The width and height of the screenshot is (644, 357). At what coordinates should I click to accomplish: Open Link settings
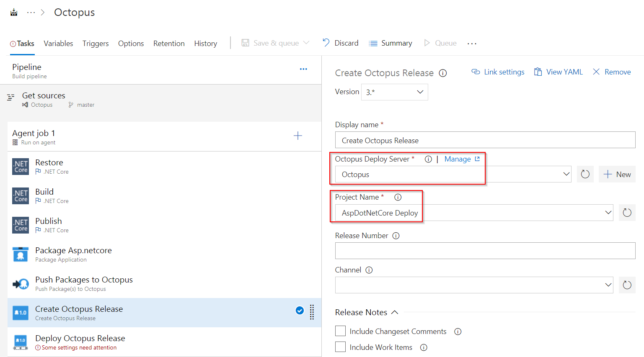click(x=498, y=72)
